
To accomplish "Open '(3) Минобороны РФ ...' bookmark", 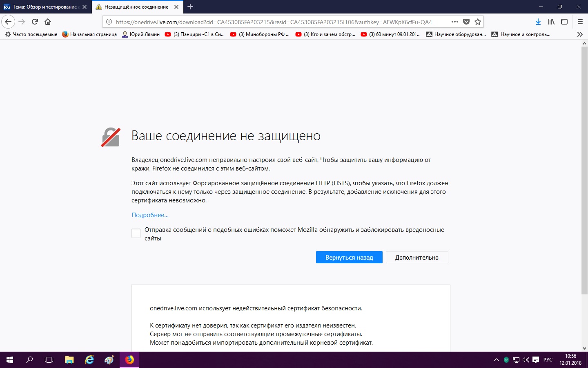I will [260, 34].
